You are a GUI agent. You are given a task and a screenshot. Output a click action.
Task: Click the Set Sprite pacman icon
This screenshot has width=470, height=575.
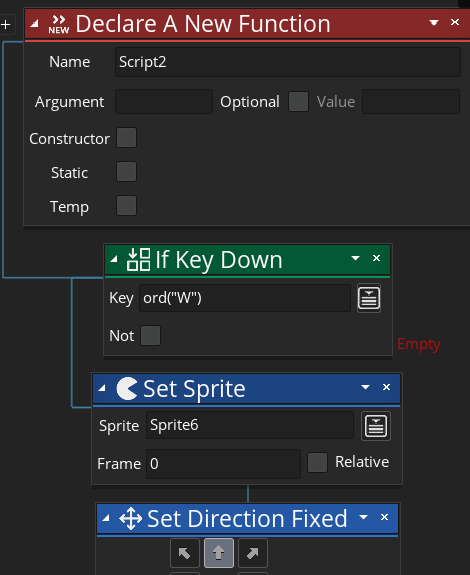127,389
